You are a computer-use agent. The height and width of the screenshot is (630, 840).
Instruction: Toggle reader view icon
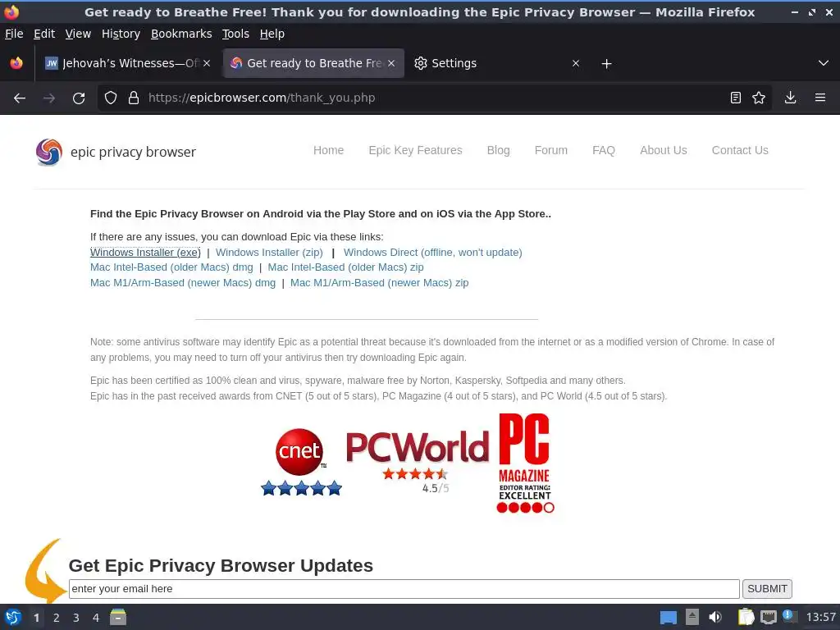(x=736, y=98)
